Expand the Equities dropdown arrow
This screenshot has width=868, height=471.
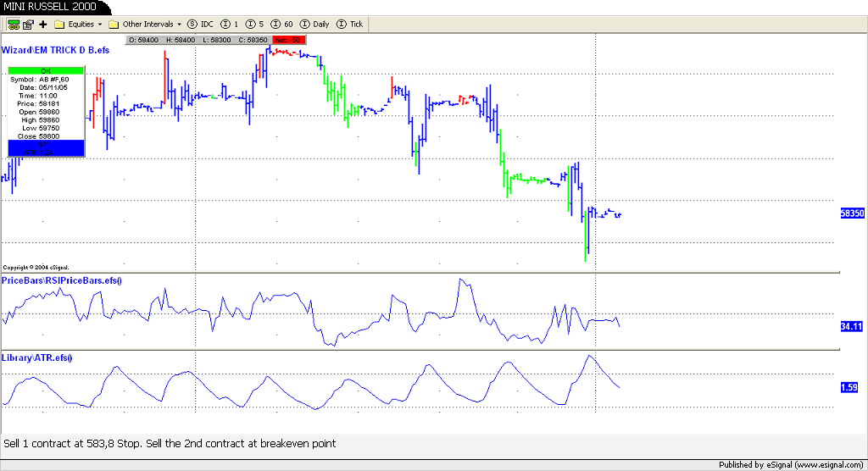pyautogui.click(x=100, y=25)
